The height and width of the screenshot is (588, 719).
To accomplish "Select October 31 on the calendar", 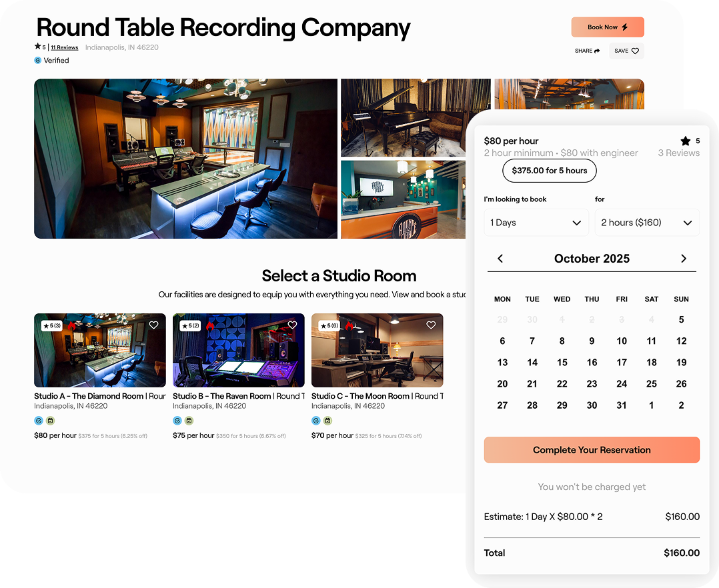I will pos(622,405).
